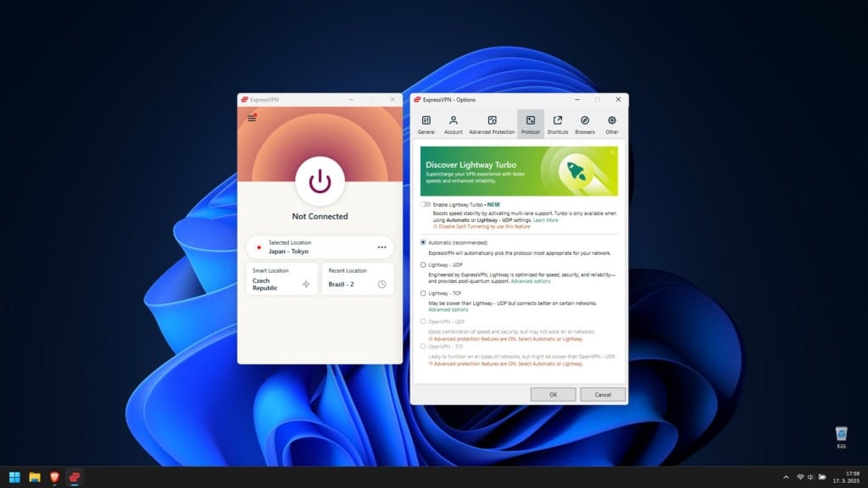Viewport: 868px width, 488px height.
Task: Open the Browsers options tab
Action: [x=585, y=124]
